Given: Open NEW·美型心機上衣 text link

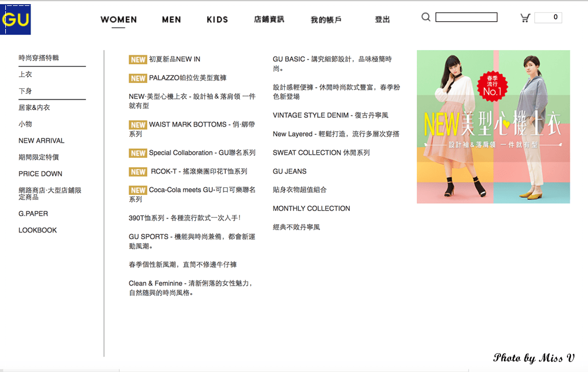Looking at the screenshot, I should [192, 101].
